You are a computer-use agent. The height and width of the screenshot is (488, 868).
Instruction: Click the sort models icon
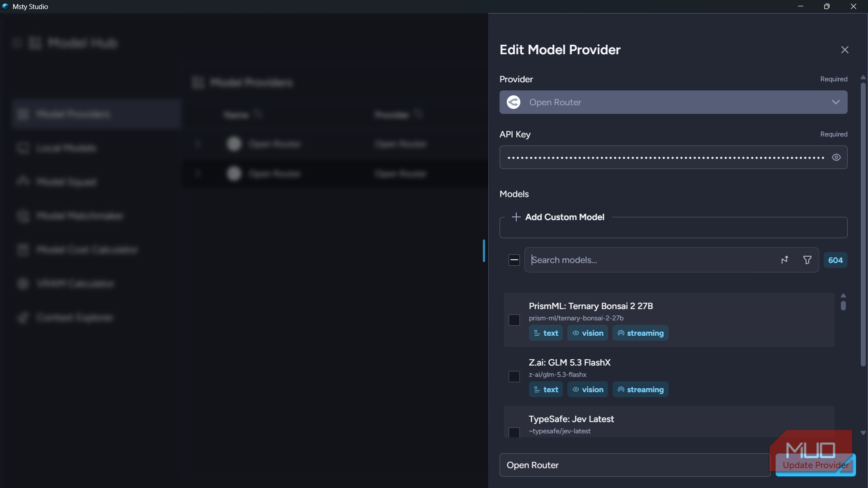pyautogui.click(x=785, y=260)
